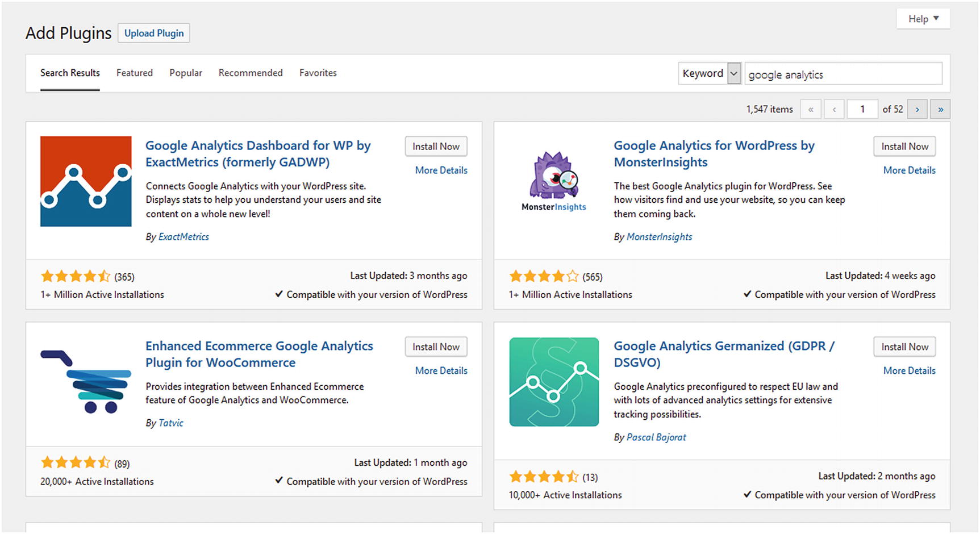980x534 pixels.
Task: Click the current page number field
Action: pyautogui.click(x=862, y=109)
